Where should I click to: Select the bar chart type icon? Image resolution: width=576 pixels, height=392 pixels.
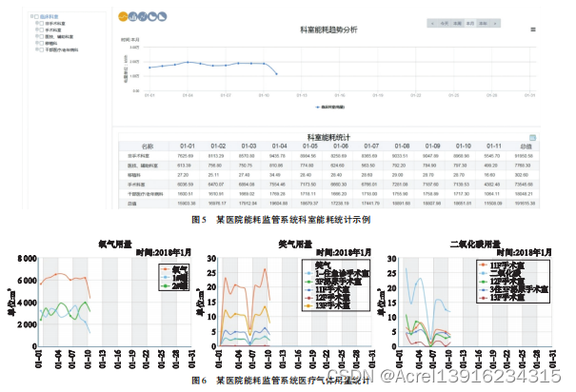click(x=132, y=16)
